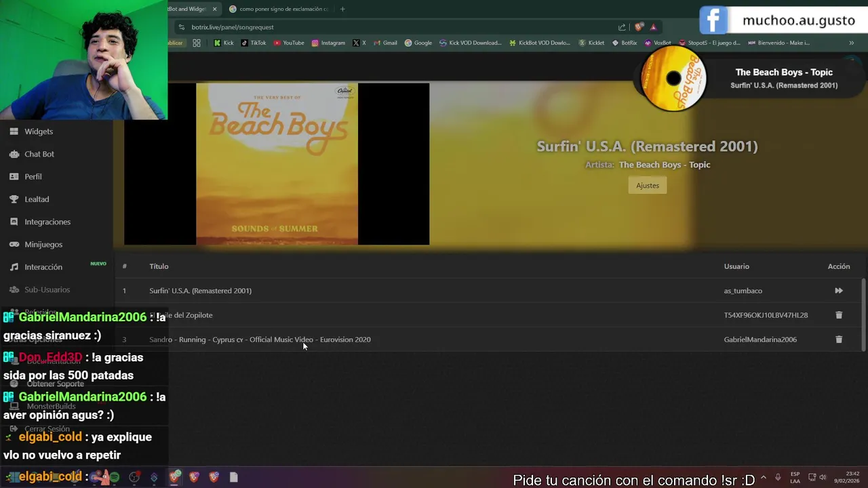This screenshot has height=488, width=868.
Task: Delete the T54XF96OKJ10LBV47HL28 song request
Action: point(839,315)
